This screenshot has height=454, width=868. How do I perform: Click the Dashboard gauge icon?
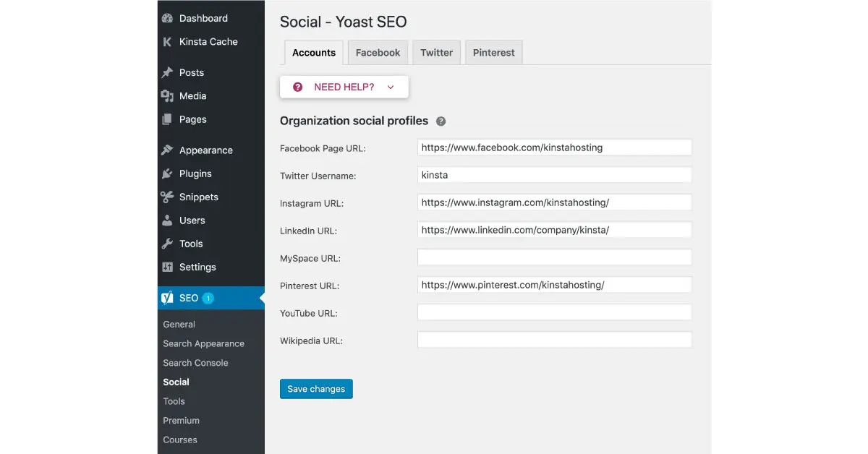(x=167, y=19)
